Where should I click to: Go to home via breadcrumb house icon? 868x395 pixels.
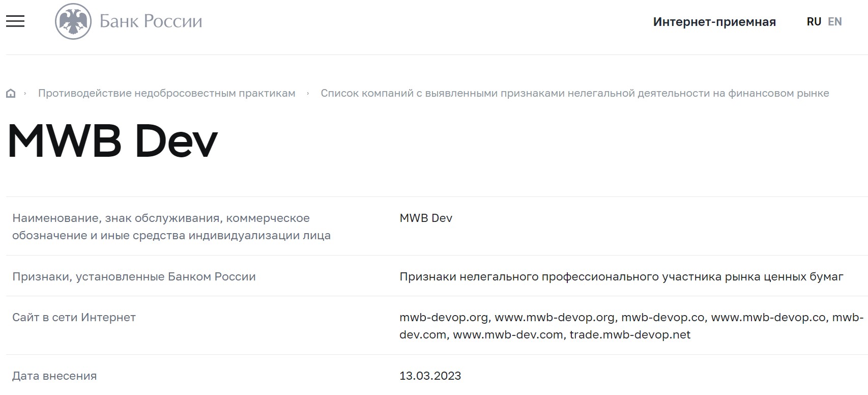point(11,93)
